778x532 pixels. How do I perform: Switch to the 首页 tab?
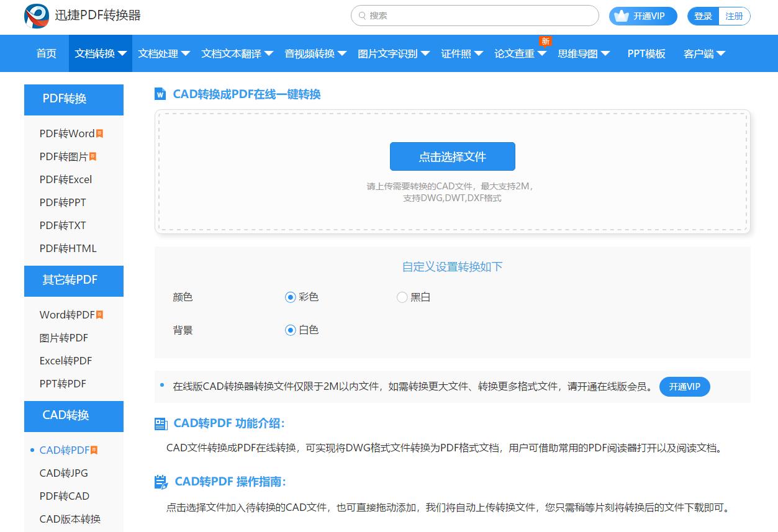45,53
